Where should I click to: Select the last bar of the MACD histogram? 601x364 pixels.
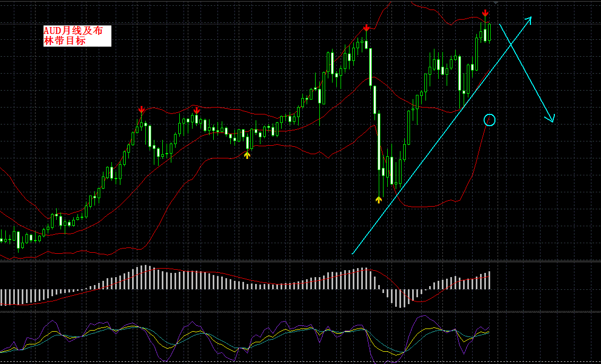point(490,280)
